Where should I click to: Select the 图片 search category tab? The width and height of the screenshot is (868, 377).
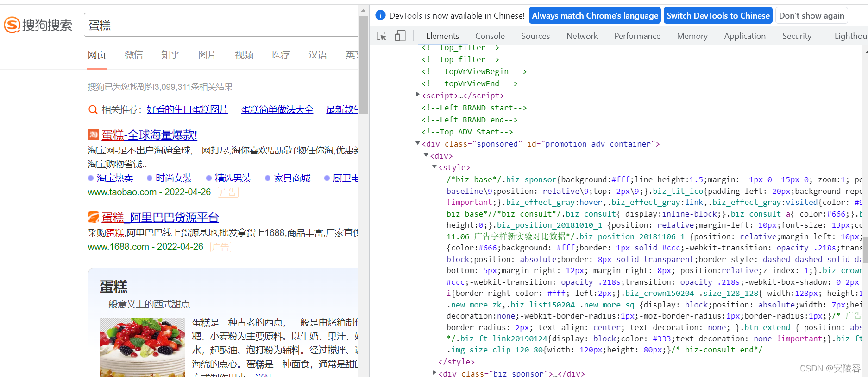[x=207, y=55]
